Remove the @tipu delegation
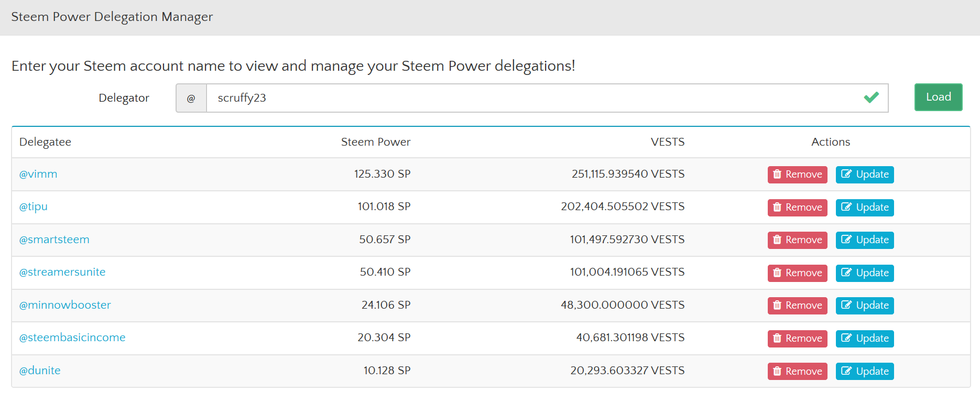This screenshot has height=402, width=980. tap(797, 208)
